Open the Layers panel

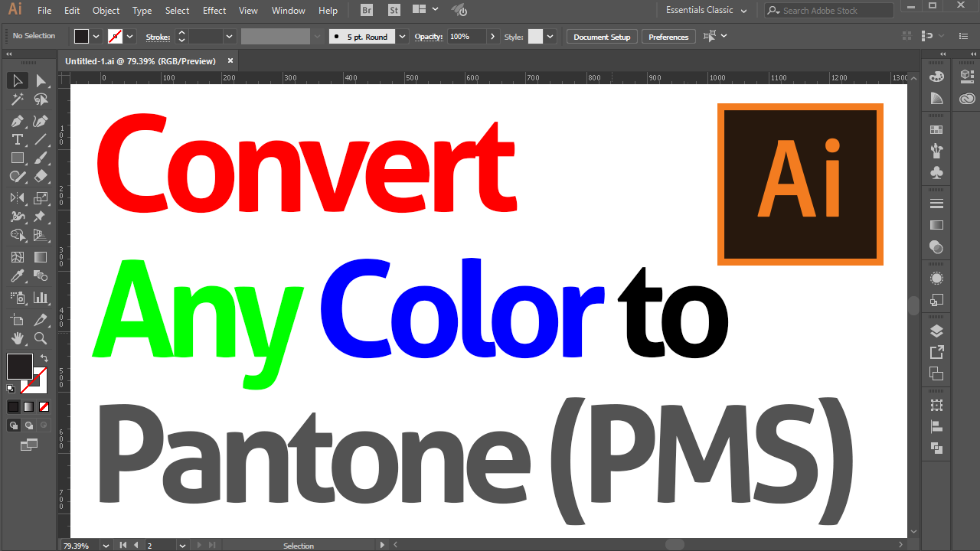pyautogui.click(x=936, y=331)
